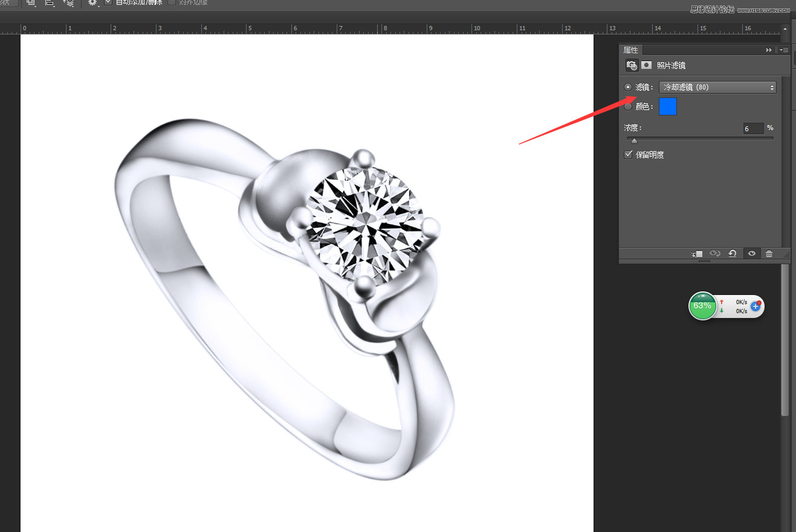
Task: Open path operations dropdown icon
Action: click(32, 2)
